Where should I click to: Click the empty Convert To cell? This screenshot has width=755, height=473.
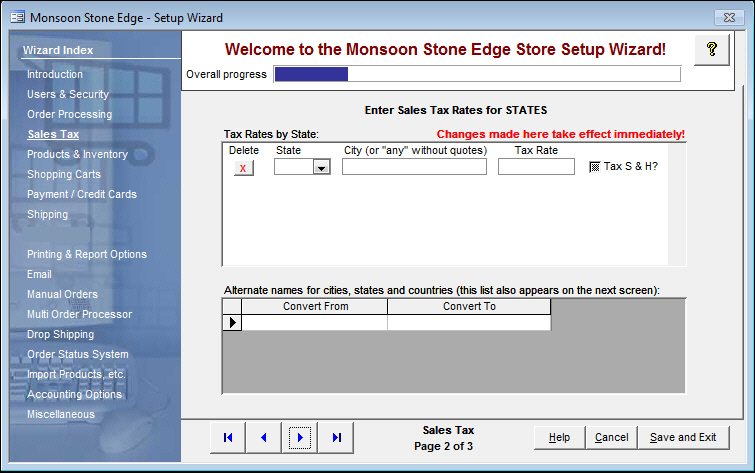click(469, 323)
